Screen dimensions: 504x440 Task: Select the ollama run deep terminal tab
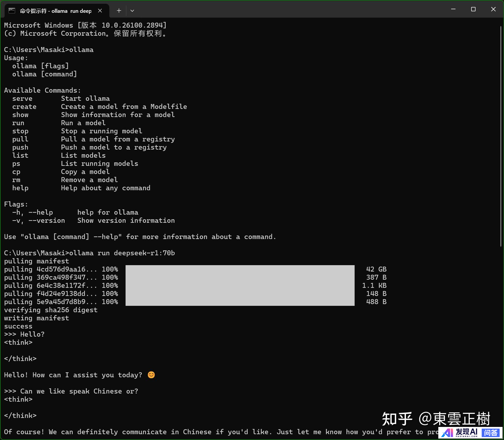click(57, 11)
